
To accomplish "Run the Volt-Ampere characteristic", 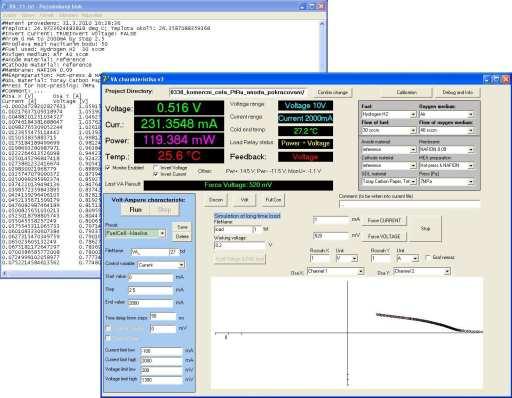I will (135, 210).
